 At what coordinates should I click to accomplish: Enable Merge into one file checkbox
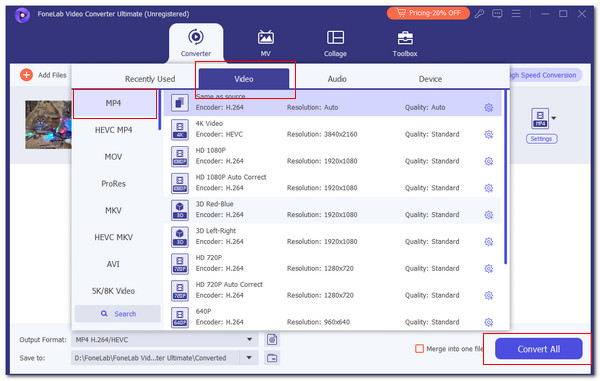tap(419, 348)
